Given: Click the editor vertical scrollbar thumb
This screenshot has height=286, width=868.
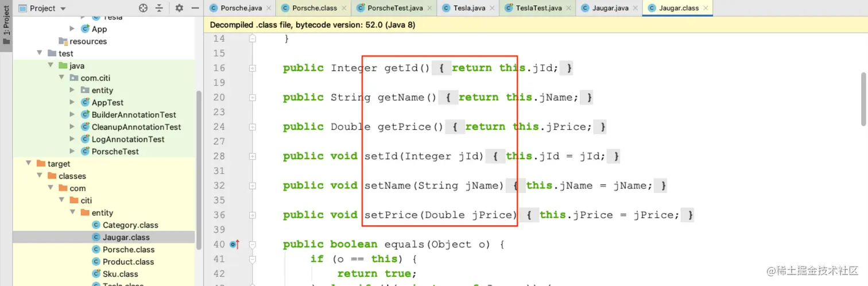Looking at the screenshot, I should pyautogui.click(x=864, y=99).
